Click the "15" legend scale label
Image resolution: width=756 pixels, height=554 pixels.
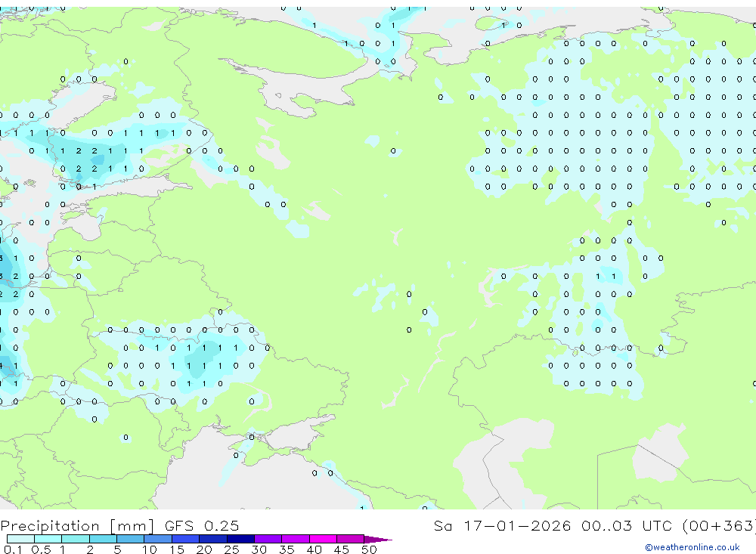(x=177, y=549)
